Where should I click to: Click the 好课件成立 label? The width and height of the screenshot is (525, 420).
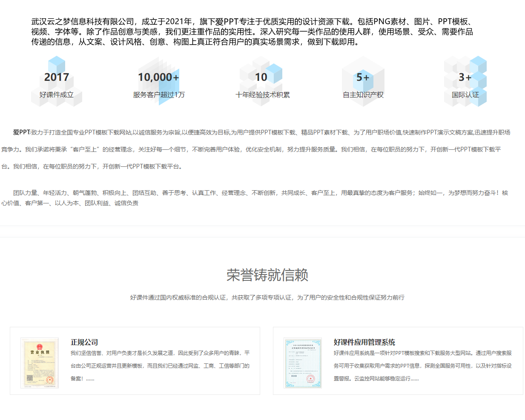[x=57, y=94]
